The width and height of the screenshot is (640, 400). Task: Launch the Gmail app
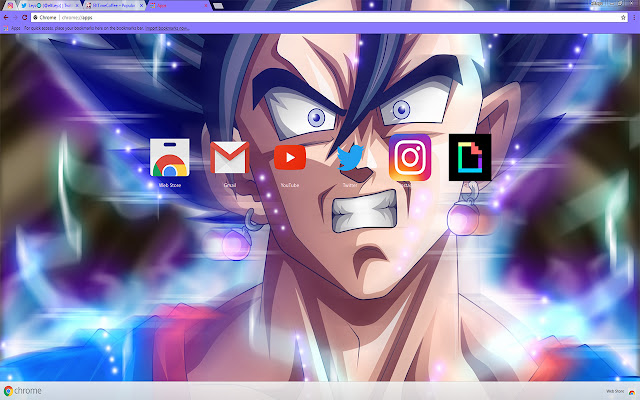(229, 158)
